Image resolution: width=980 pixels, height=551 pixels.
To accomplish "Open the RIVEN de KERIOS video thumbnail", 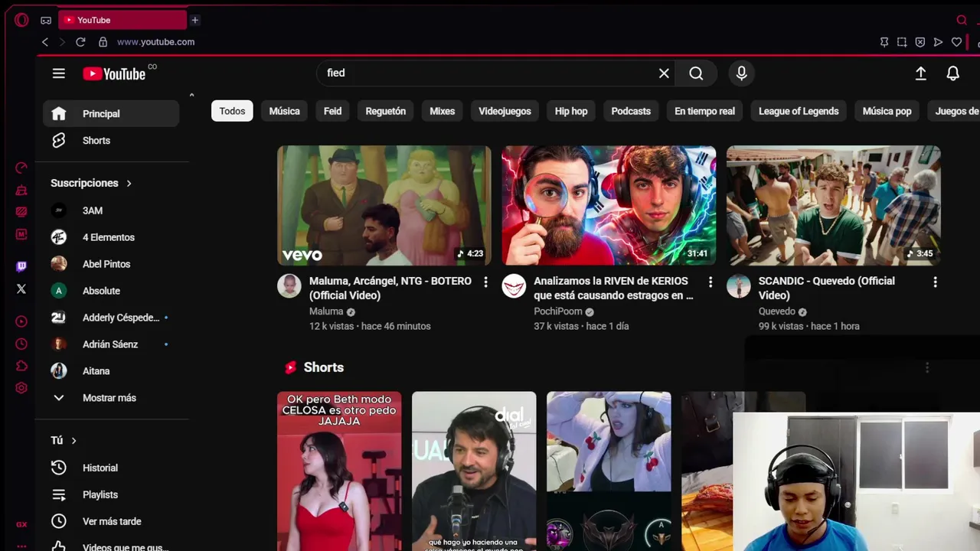I will point(609,205).
